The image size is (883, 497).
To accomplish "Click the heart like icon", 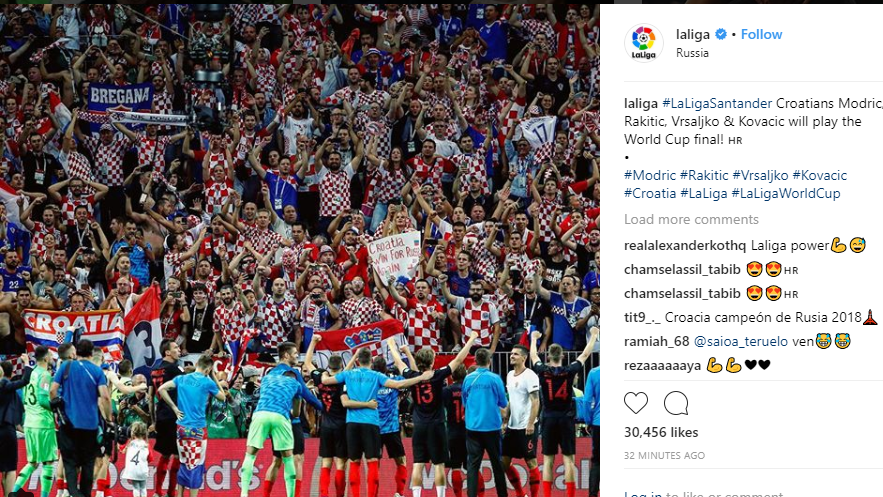I will click(636, 403).
